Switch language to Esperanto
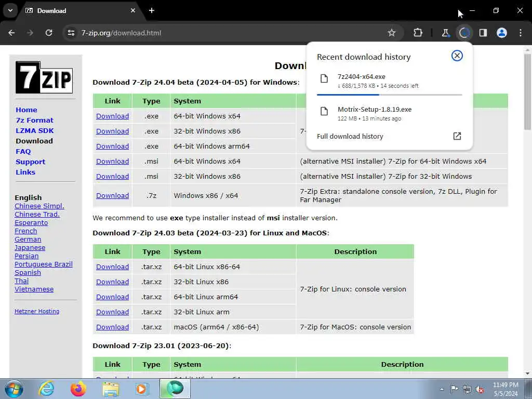The height and width of the screenshot is (399, 532). tap(31, 222)
